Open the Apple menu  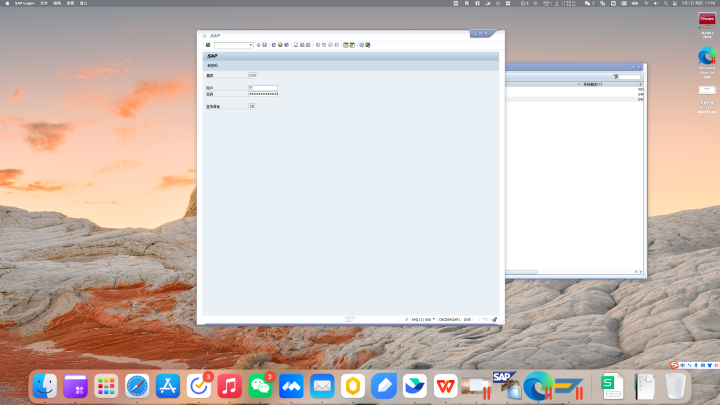pyautogui.click(x=7, y=3)
